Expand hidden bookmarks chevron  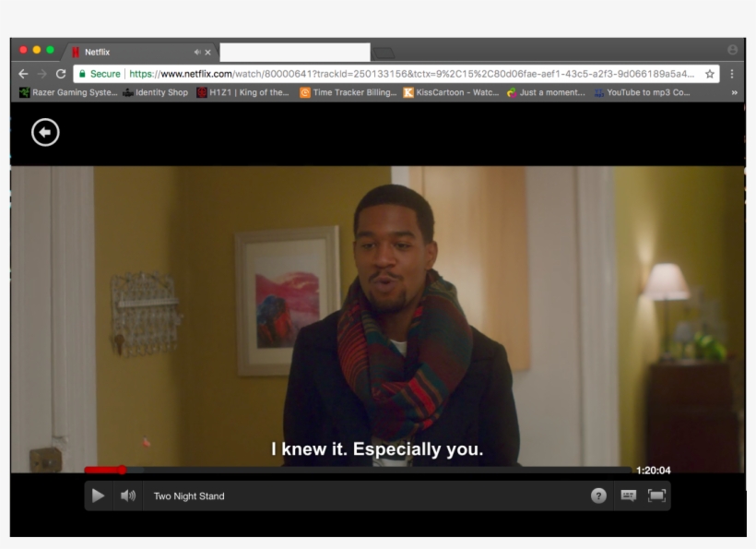[734, 92]
